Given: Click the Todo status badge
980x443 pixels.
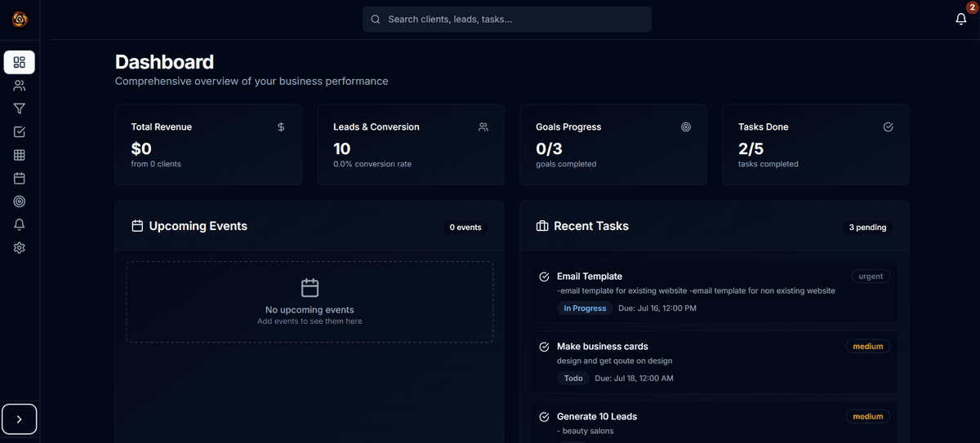Looking at the screenshot, I should pos(573,379).
